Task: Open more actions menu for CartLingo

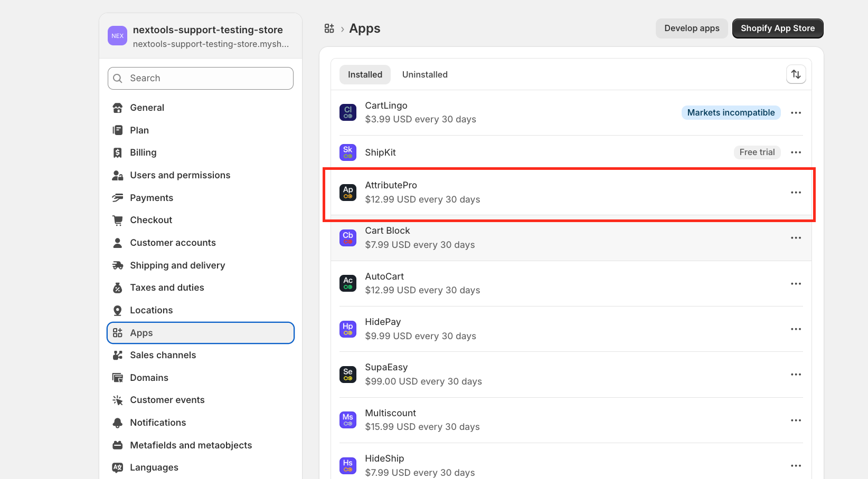Action: coord(796,112)
